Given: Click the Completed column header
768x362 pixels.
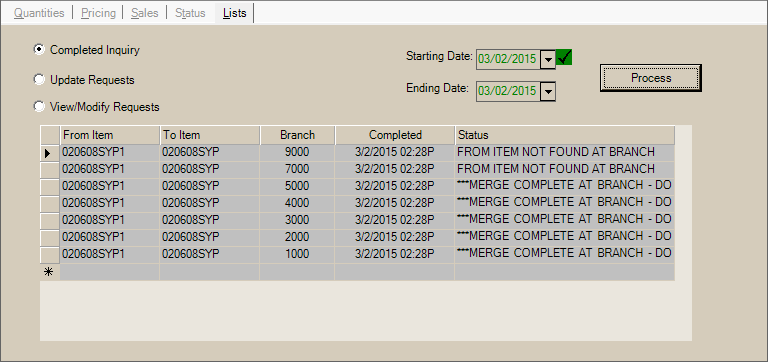Looking at the screenshot, I should coord(395,135).
